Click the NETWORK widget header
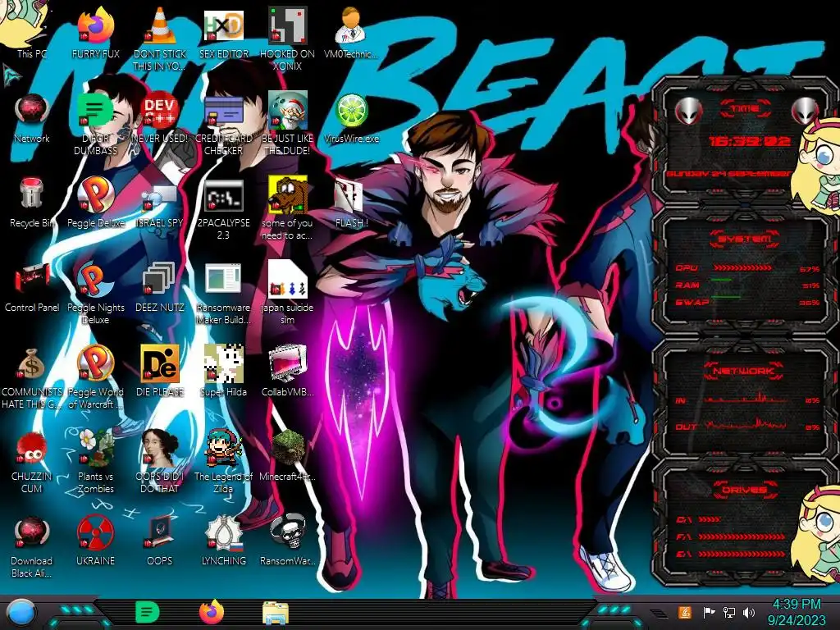This screenshot has width=840, height=630. click(x=743, y=371)
